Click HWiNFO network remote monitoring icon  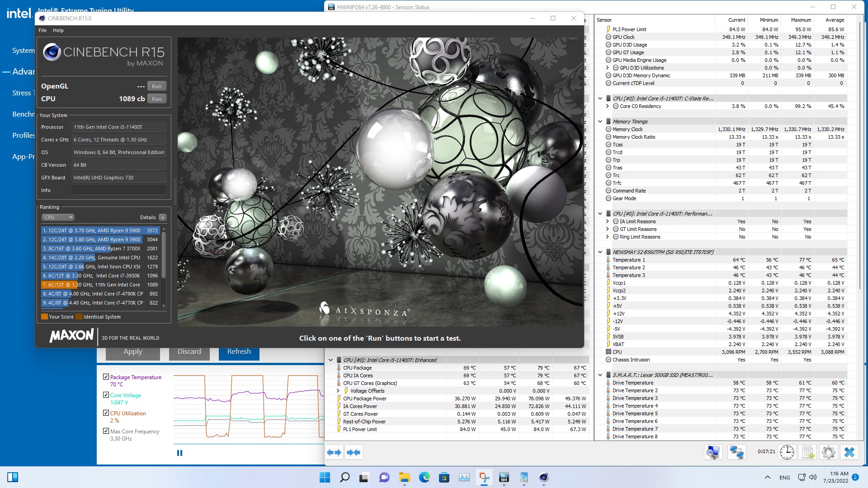coord(736,452)
